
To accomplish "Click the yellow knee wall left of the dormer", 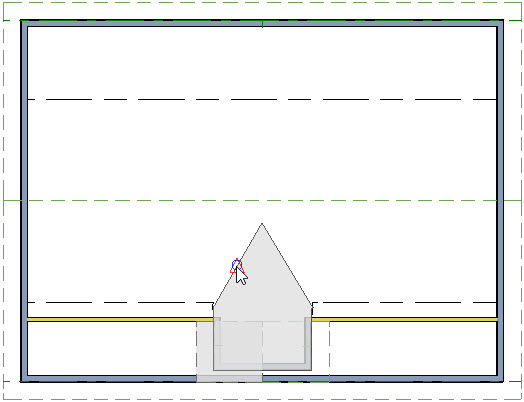I will point(120,320).
